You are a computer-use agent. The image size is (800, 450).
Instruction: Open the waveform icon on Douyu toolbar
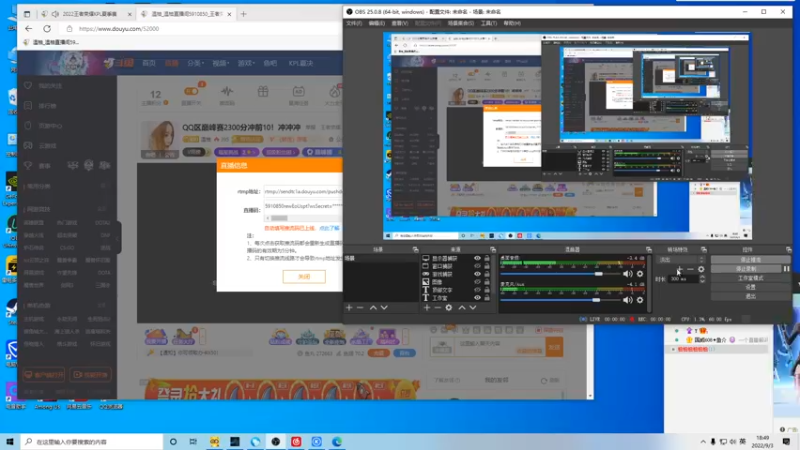coord(227,92)
